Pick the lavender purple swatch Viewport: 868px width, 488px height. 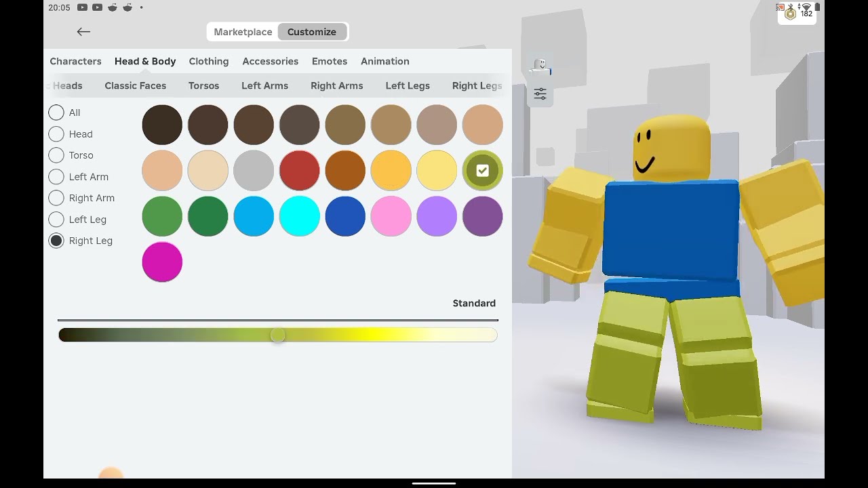437,216
